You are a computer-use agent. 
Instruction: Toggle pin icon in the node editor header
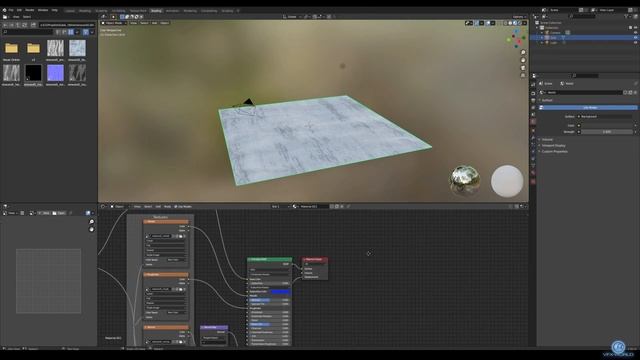point(348,207)
